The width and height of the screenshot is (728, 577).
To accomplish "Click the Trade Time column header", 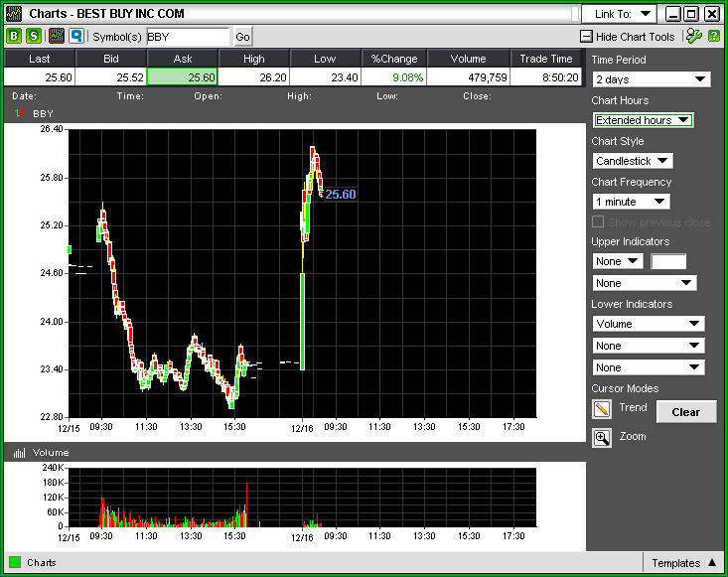I will pyautogui.click(x=546, y=59).
